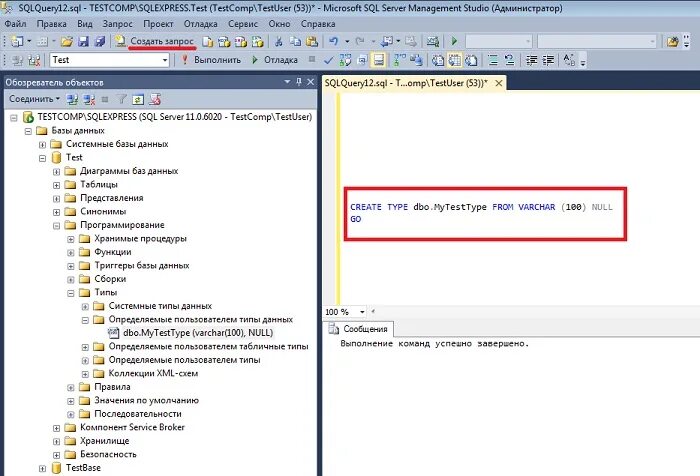Cut selection with the scissors icon
This screenshot has width=700, height=476.
(279, 42)
